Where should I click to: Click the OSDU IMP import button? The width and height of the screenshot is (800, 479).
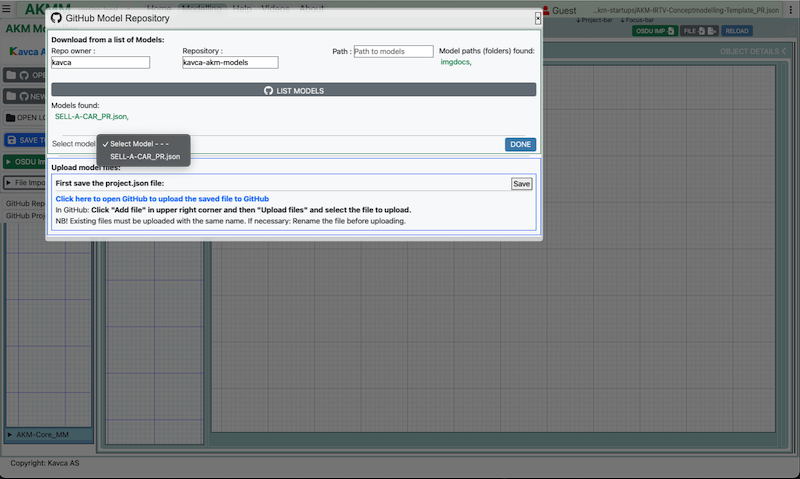point(655,31)
